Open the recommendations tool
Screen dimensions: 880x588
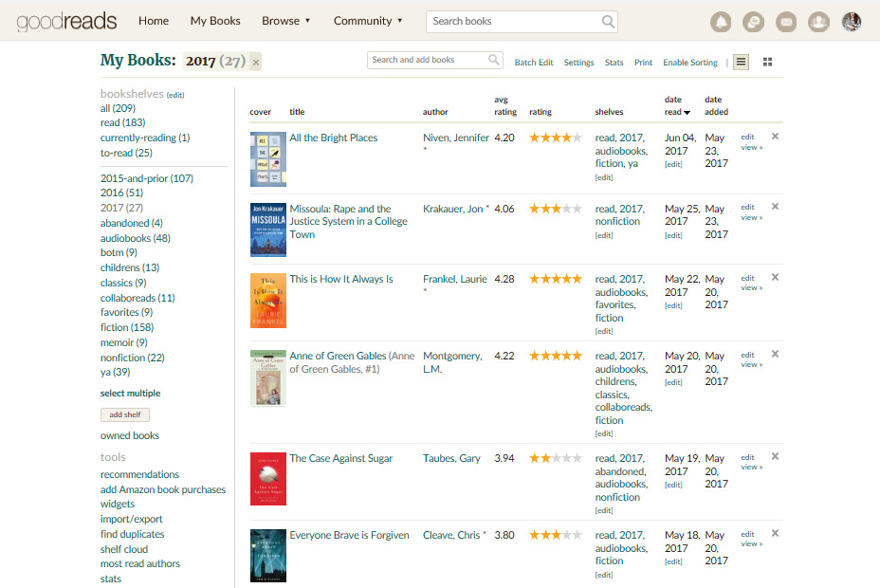coord(139,474)
